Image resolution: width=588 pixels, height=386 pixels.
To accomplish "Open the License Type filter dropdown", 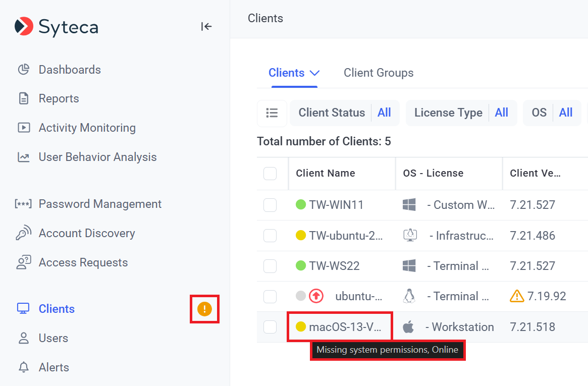I will pyautogui.click(x=461, y=113).
